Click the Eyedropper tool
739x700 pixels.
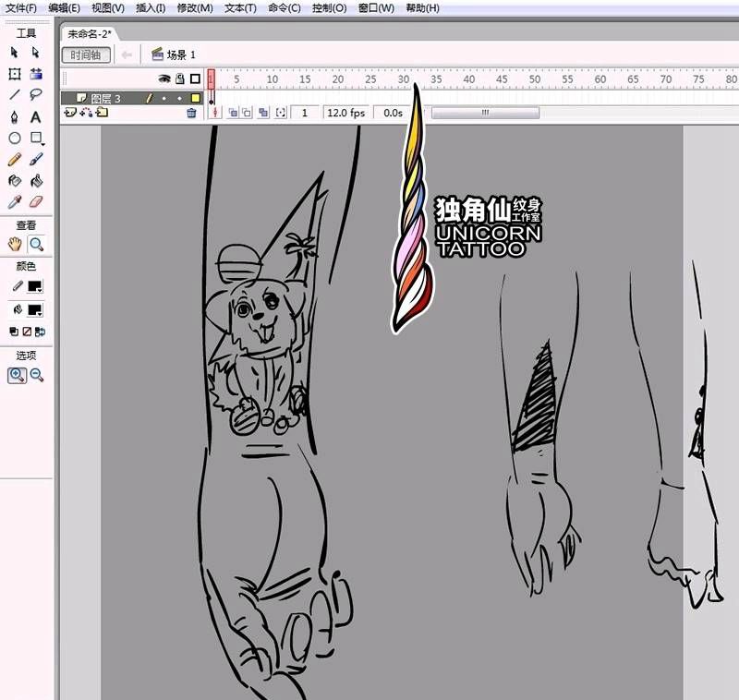click(x=15, y=200)
